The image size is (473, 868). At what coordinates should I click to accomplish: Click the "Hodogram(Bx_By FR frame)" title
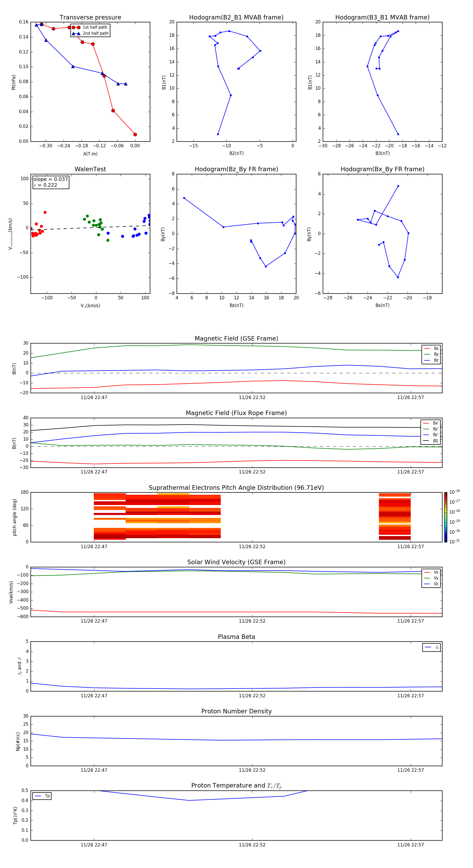click(x=382, y=169)
